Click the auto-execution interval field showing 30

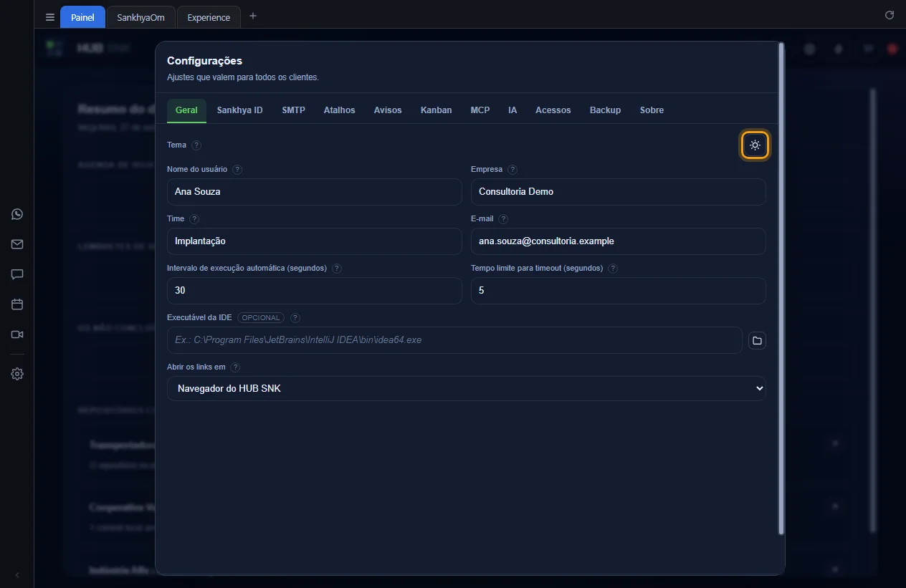[x=315, y=291]
